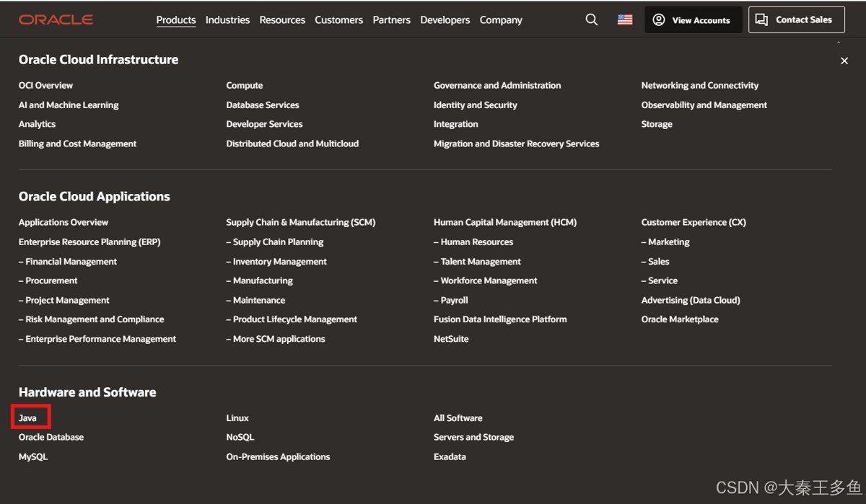
Task: Click Enterprise Resource Planning (ERP) link
Action: point(89,242)
